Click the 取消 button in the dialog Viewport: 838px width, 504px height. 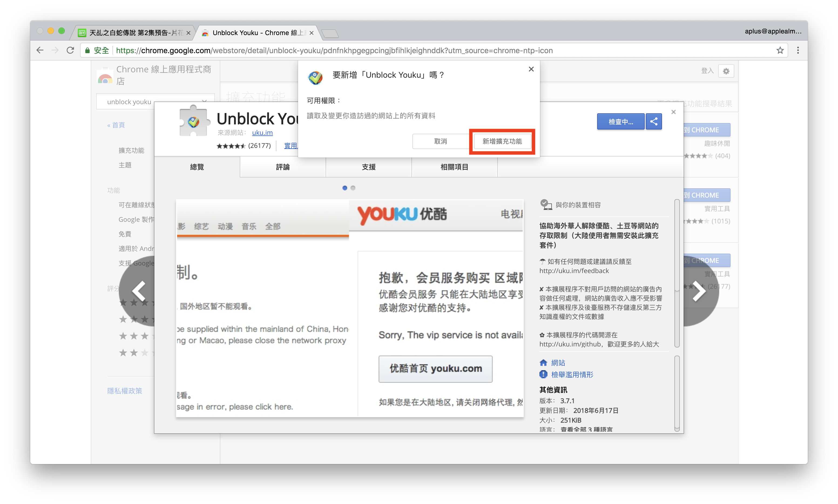440,141
